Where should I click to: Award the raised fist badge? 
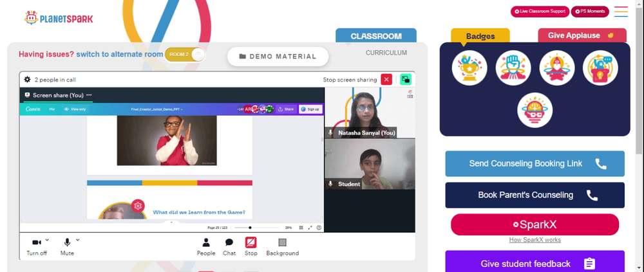(x=513, y=68)
